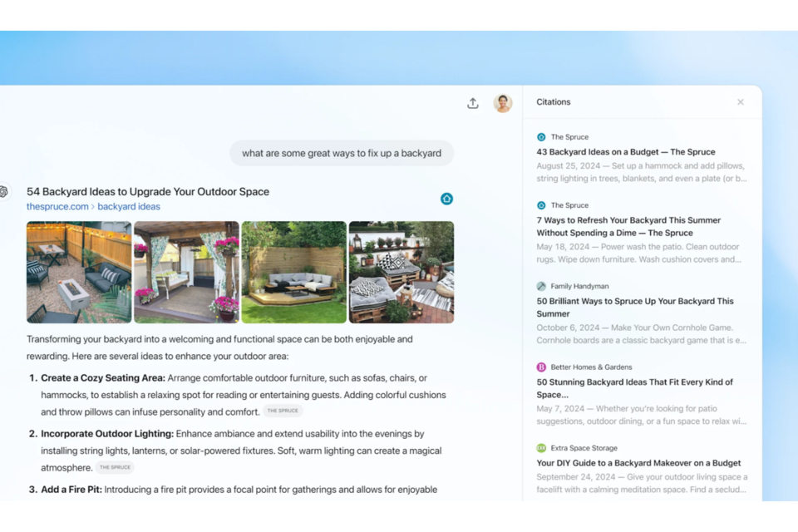Viewport: 798px width, 532px height.
Task: Click the blue home source icon
Action: tap(446, 199)
